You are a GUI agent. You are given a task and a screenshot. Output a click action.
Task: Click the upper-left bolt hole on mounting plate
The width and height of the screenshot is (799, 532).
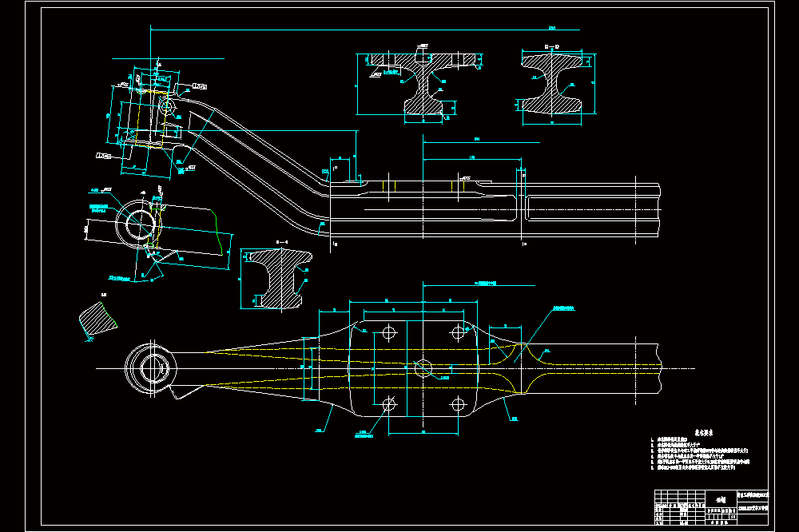(x=389, y=333)
